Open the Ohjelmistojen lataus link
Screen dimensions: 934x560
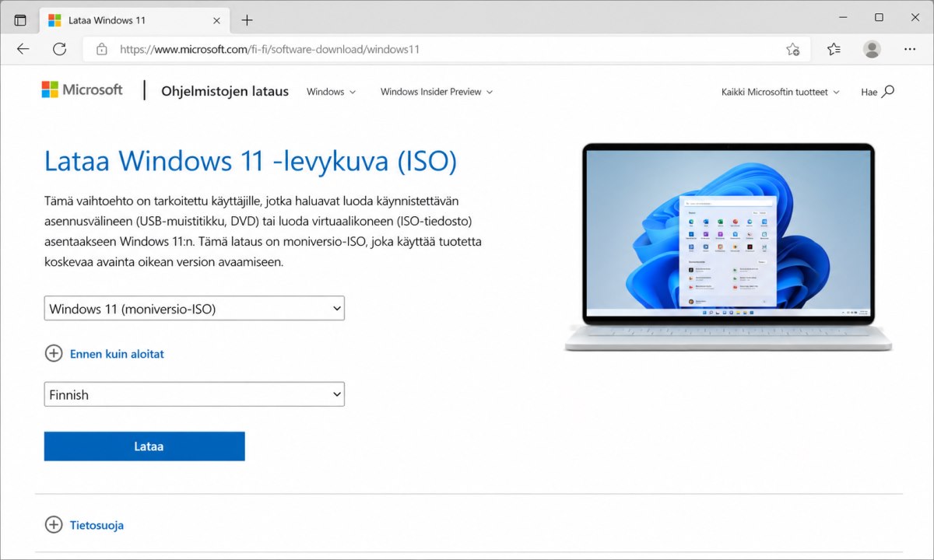pyautogui.click(x=225, y=91)
